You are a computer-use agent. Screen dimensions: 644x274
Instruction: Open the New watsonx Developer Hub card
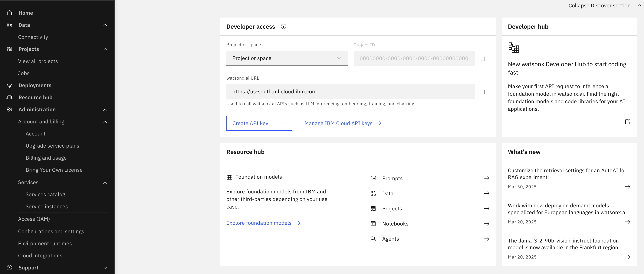point(569,86)
